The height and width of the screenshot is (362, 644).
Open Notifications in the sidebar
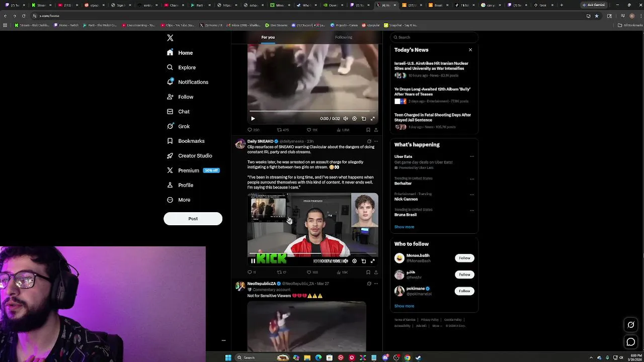pyautogui.click(x=188, y=82)
